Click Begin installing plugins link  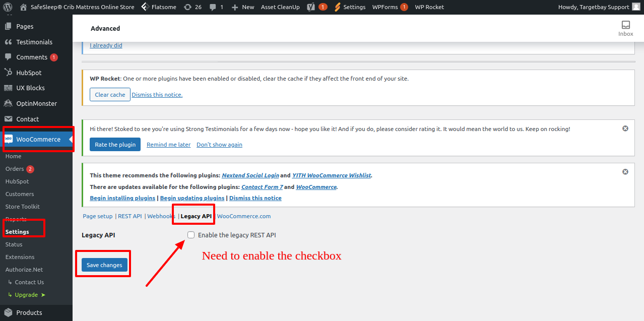(122, 198)
